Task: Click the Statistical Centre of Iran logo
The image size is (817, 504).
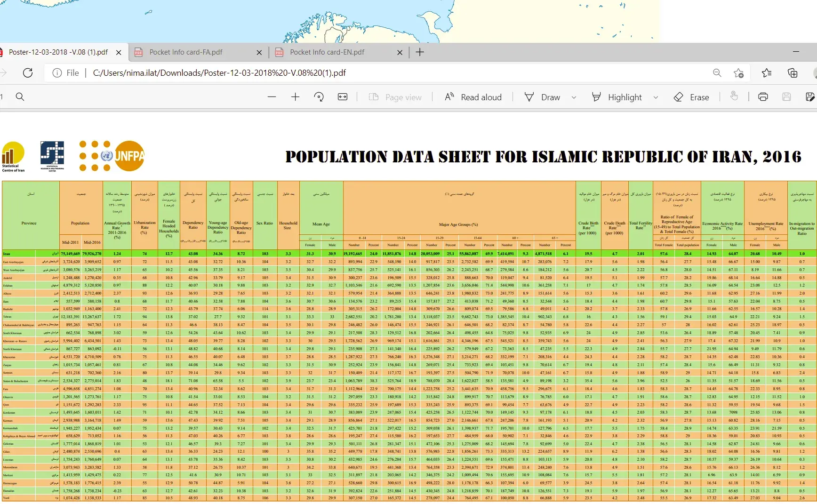Action: pyautogui.click(x=13, y=157)
